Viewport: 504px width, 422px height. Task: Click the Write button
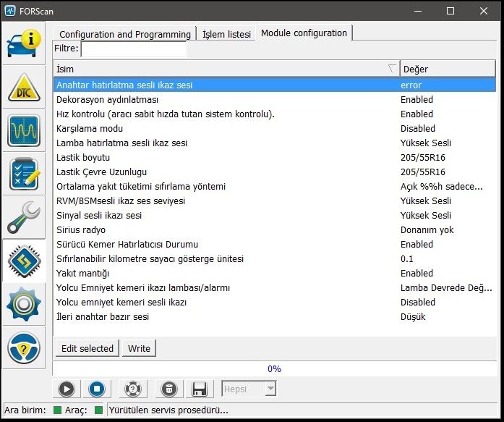[x=139, y=348]
